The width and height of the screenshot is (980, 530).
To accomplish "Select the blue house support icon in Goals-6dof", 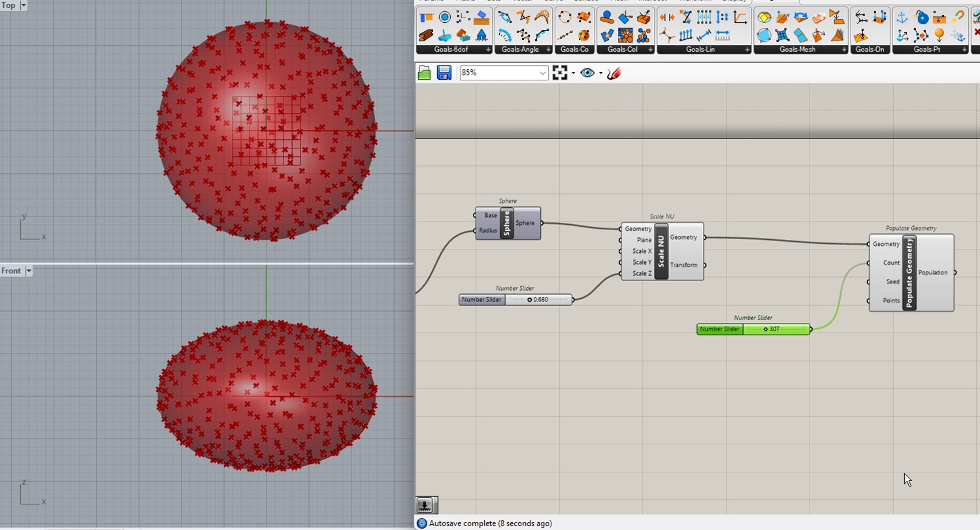I will click(482, 35).
